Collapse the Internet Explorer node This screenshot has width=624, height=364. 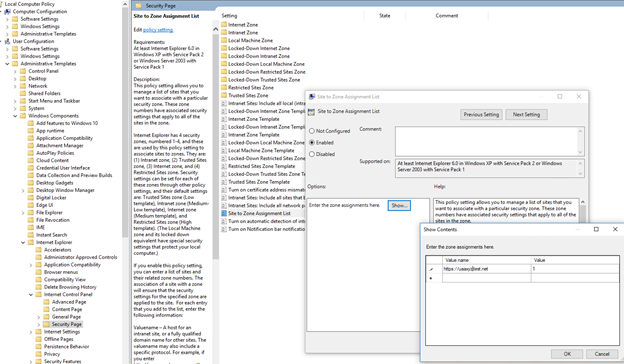pyautogui.click(x=23, y=242)
